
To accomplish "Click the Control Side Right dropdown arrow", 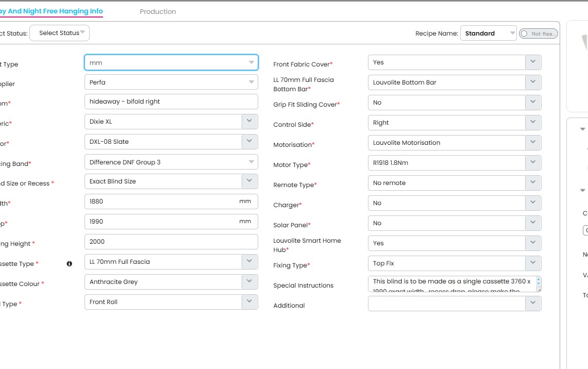I will point(533,123).
